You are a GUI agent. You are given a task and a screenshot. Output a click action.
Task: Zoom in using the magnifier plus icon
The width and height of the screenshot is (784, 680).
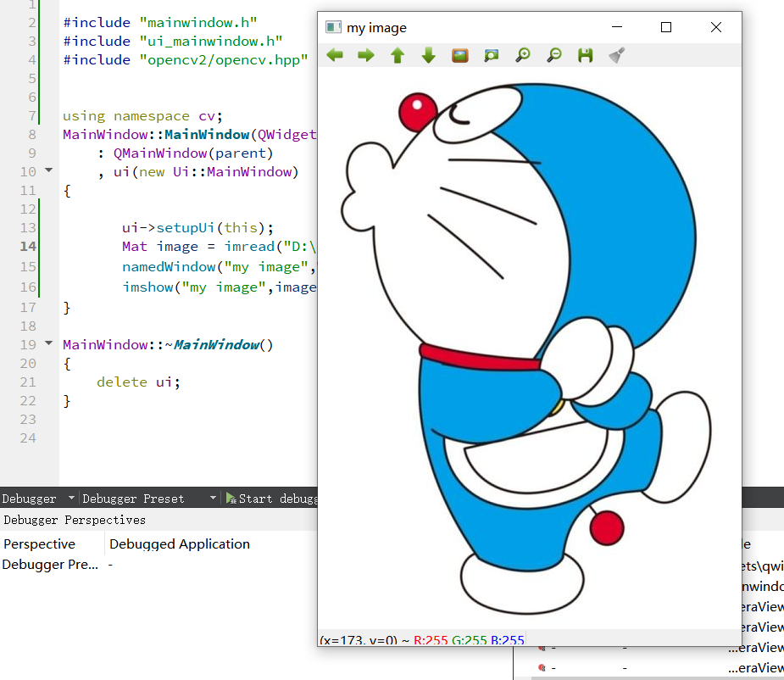[x=523, y=55]
